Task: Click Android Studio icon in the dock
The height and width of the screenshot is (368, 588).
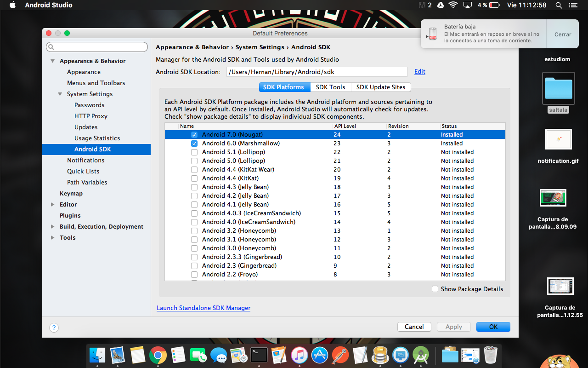Action: pos(420,355)
